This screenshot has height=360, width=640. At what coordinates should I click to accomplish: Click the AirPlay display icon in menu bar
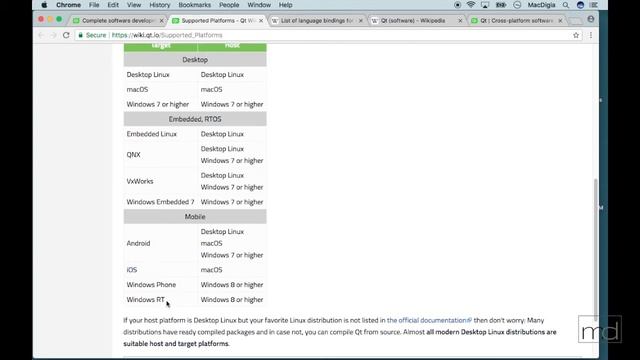(485, 5)
